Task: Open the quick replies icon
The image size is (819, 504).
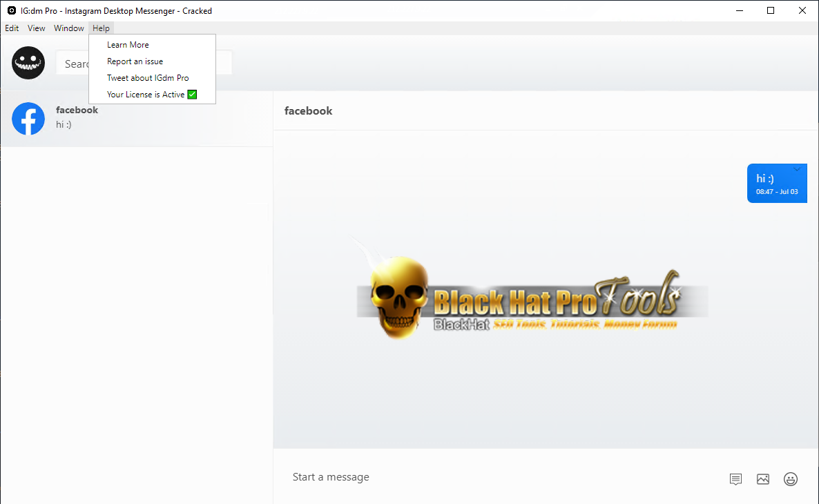Action: (735, 479)
